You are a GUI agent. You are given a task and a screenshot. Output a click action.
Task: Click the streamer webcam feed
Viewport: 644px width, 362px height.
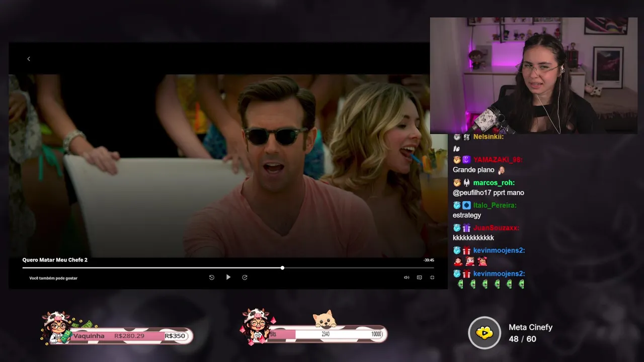pyautogui.click(x=533, y=75)
